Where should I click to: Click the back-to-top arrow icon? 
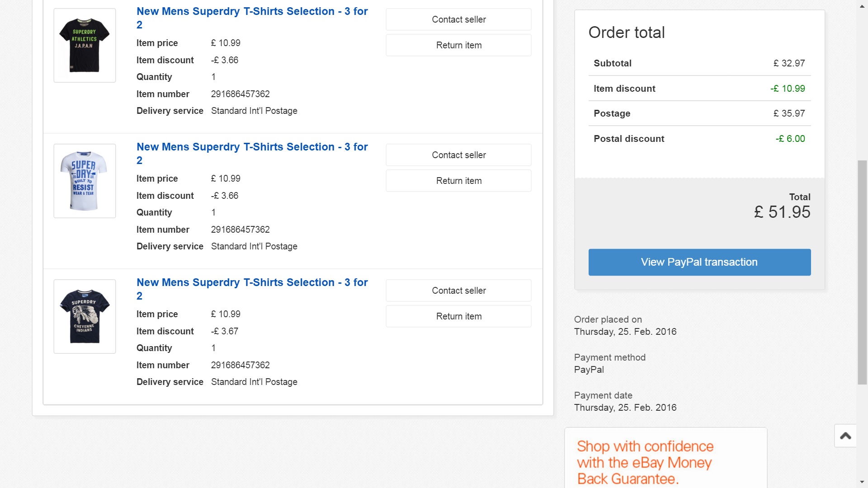click(x=845, y=436)
